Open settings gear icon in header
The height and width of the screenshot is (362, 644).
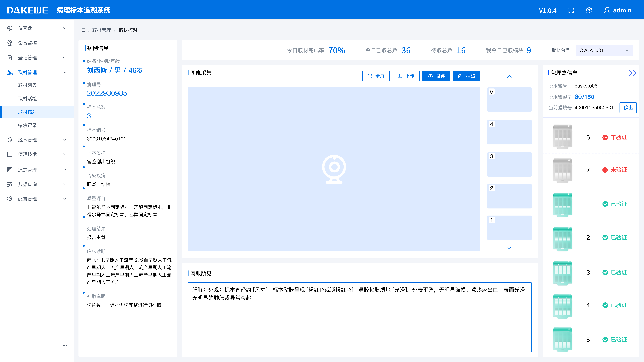click(589, 10)
